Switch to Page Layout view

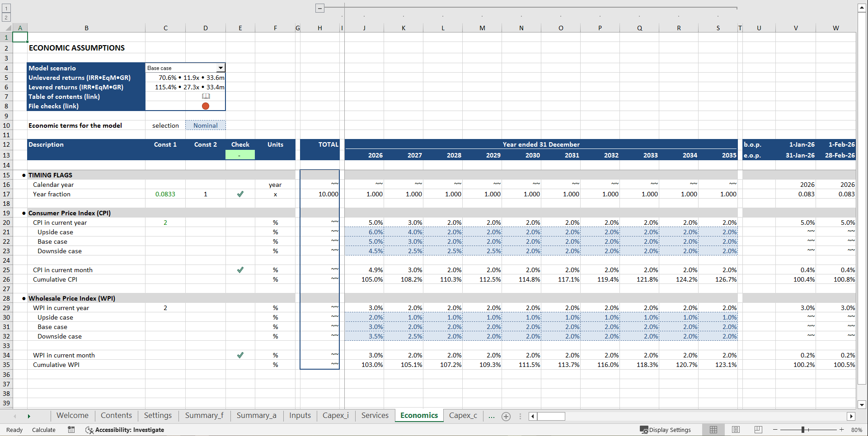pos(736,430)
